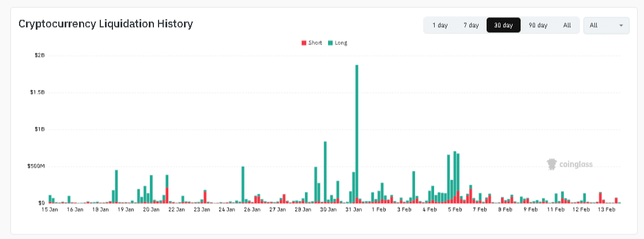Switch to the 1 day range

pyautogui.click(x=440, y=25)
